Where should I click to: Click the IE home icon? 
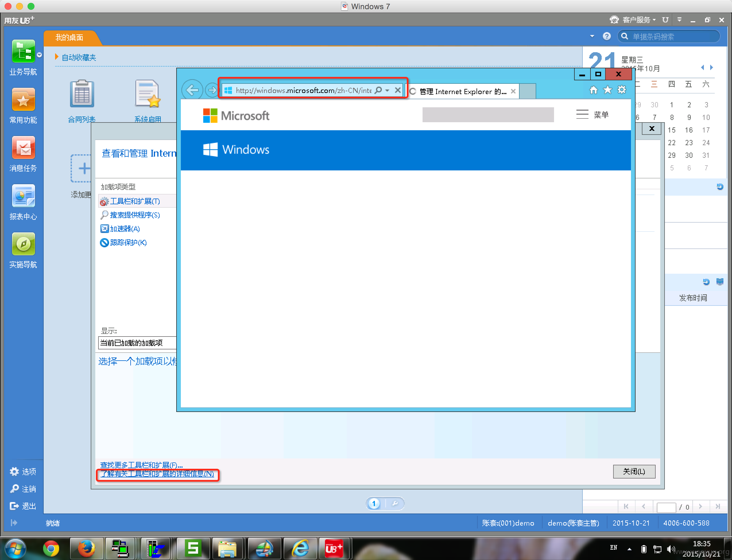coord(594,90)
